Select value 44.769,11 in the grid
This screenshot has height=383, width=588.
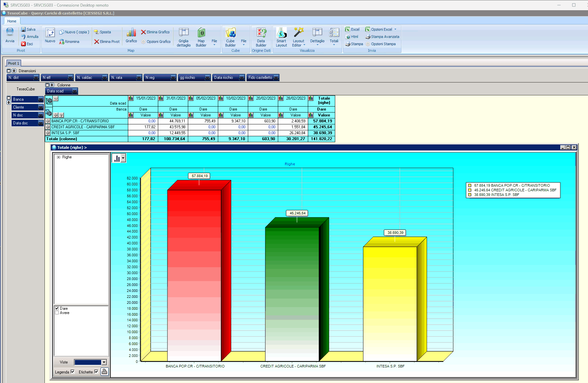pos(173,121)
